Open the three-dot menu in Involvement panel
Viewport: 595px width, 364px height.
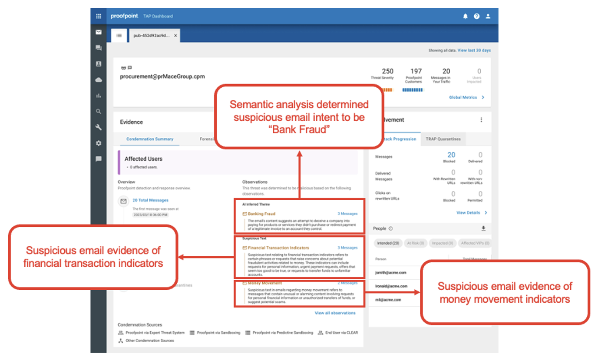tap(481, 120)
